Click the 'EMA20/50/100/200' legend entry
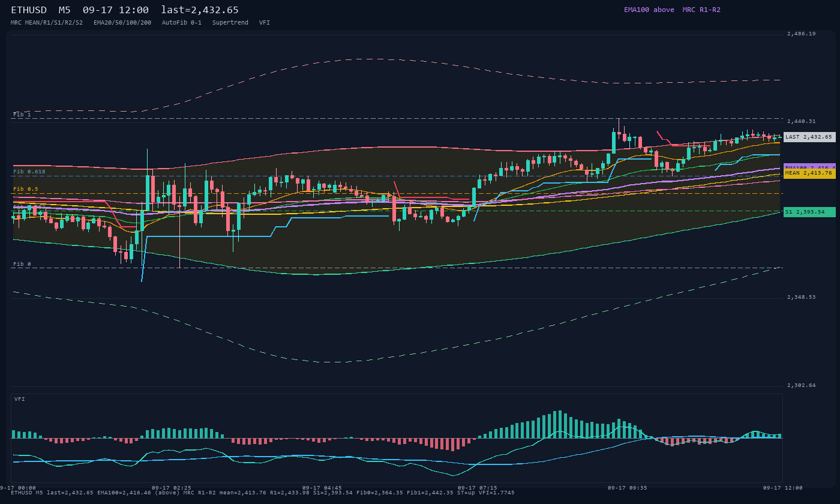This screenshot has width=840, height=504. (122, 22)
